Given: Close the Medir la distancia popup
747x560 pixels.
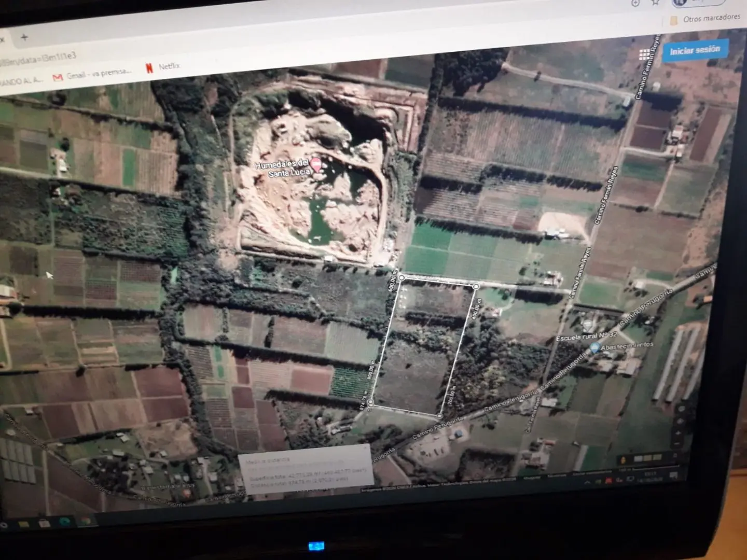Looking at the screenshot, I should 366,447.
